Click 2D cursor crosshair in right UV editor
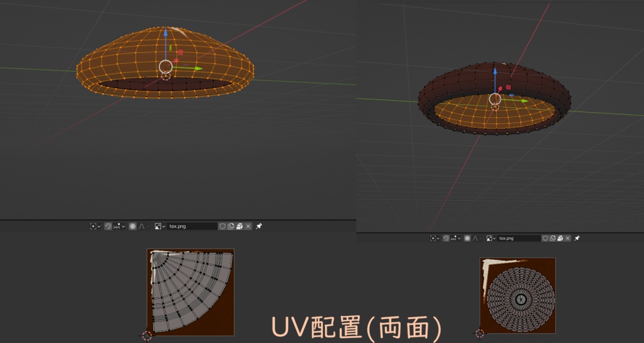 (480, 333)
